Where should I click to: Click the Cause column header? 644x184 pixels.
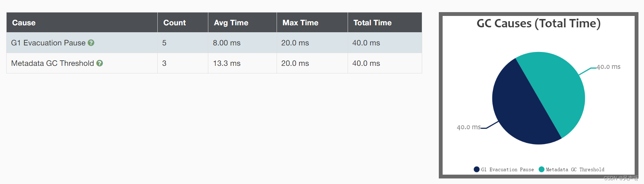[24, 23]
